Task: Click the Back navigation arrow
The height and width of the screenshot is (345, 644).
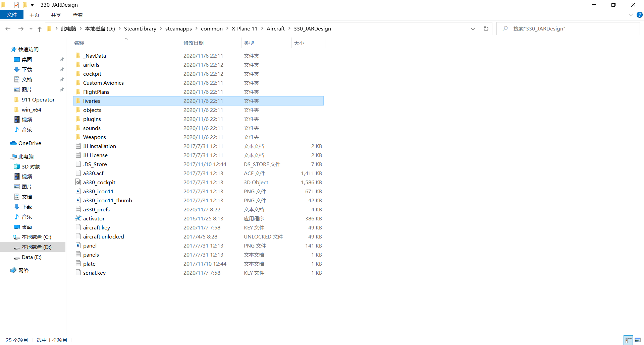Action: [x=8, y=29]
